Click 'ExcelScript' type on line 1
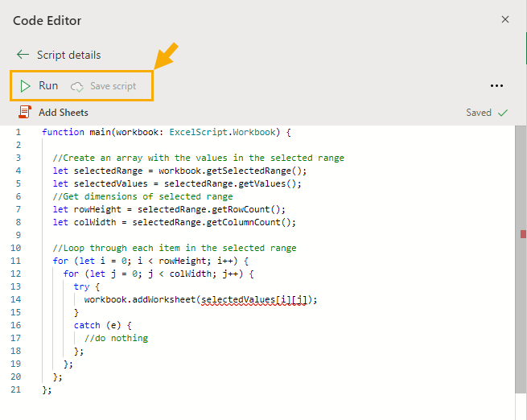 click(198, 132)
